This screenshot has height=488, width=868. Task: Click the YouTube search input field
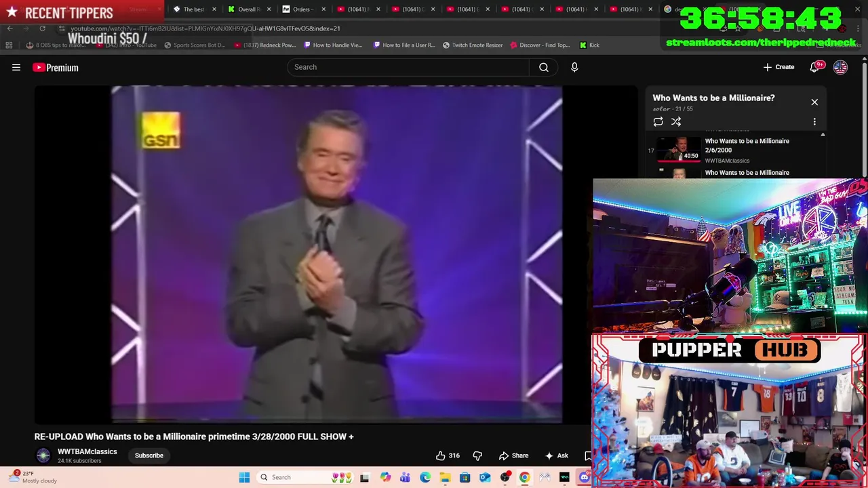408,67
